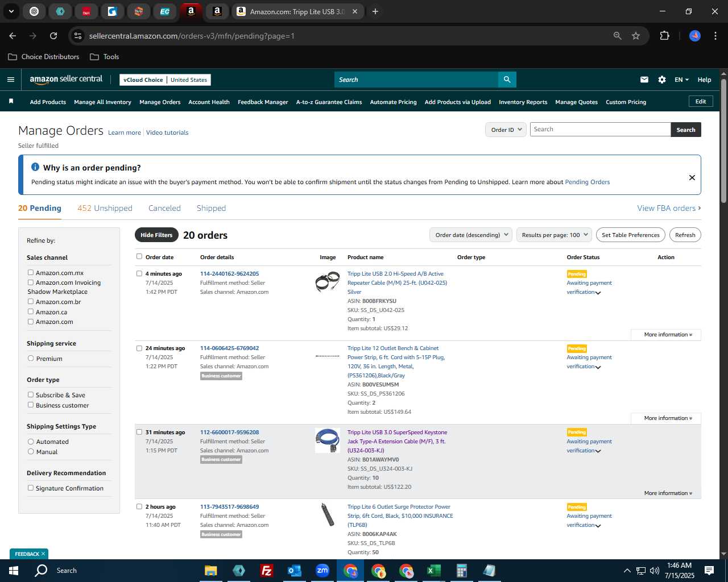Viewport: 728px width, 582px height.
Task: Open Excel from the taskbar
Action: point(433,571)
